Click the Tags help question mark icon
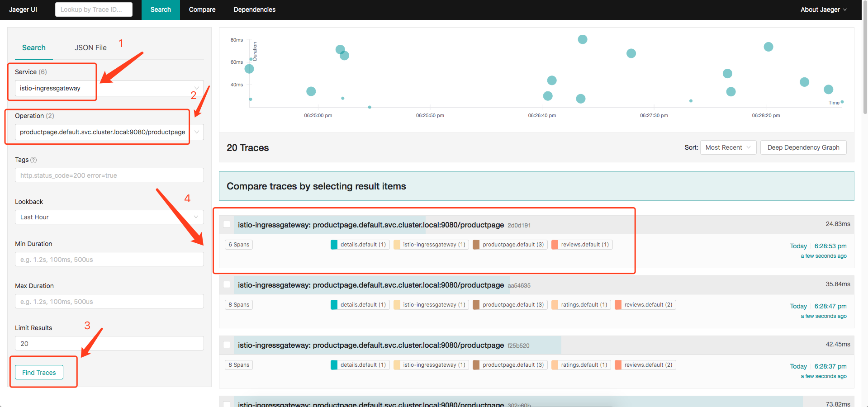Image resolution: width=868 pixels, height=407 pixels. pos(33,160)
